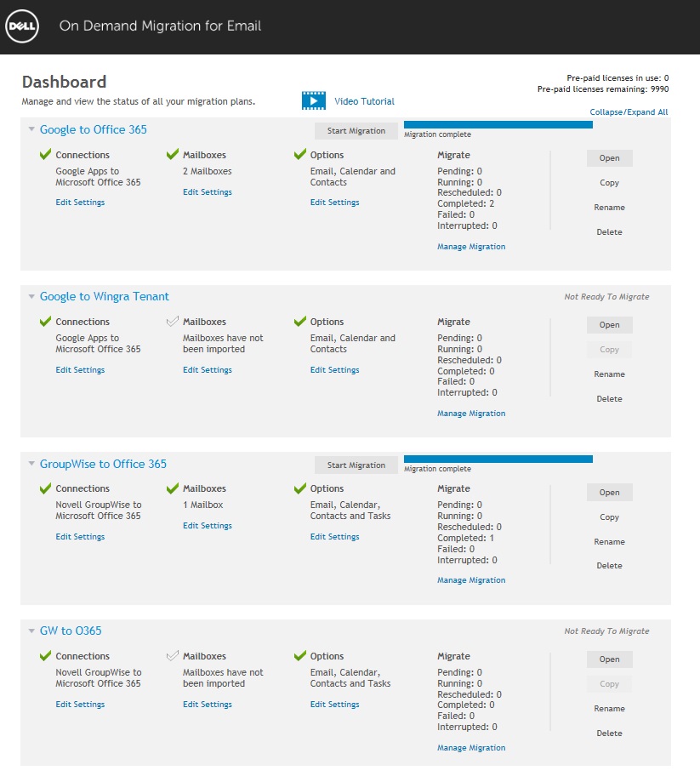
Task: Rename the Google to Office 365 plan
Action: [x=609, y=208]
